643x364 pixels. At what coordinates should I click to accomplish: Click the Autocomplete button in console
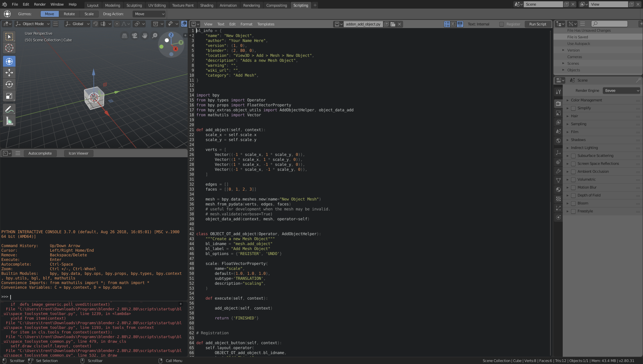coord(40,153)
